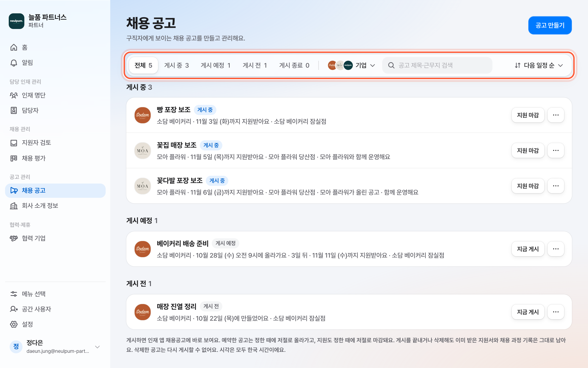
Task: Open the 베이커리 배송 준비 posting title
Action: pos(183,243)
